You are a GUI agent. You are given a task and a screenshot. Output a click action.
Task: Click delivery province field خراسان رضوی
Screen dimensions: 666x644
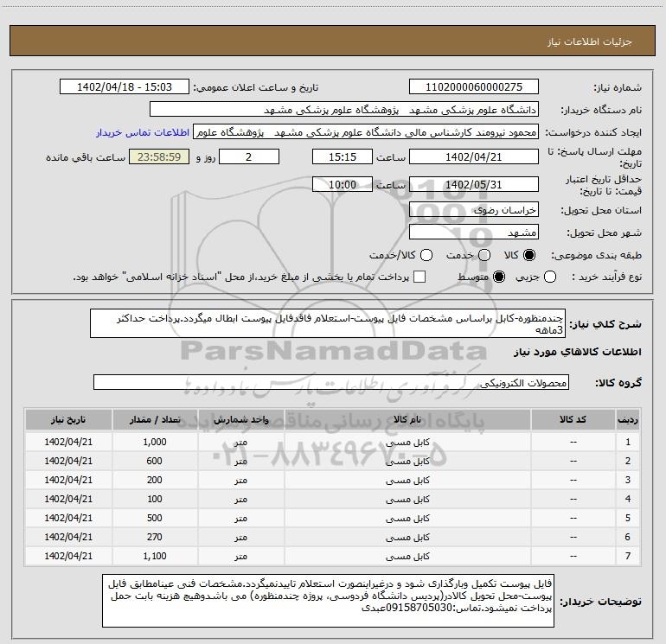tap(474, 210)
